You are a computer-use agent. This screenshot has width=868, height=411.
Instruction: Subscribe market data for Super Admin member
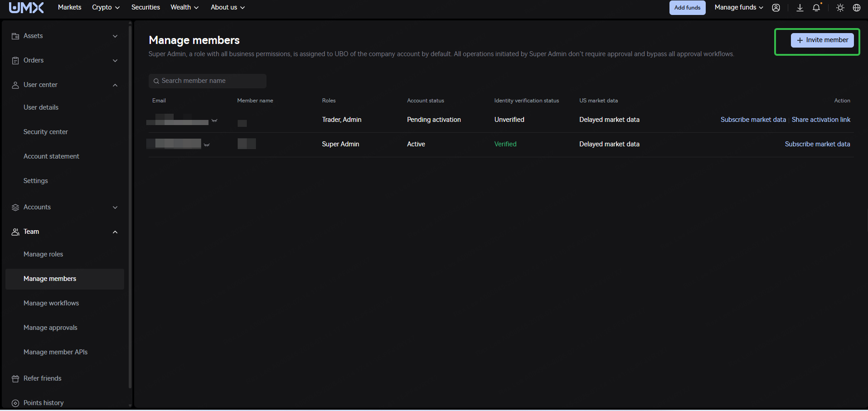(x=817, y=144)
